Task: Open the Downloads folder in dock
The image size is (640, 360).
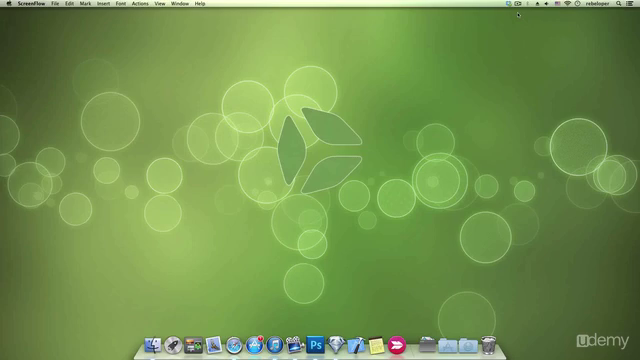Action: pos(468,346)
